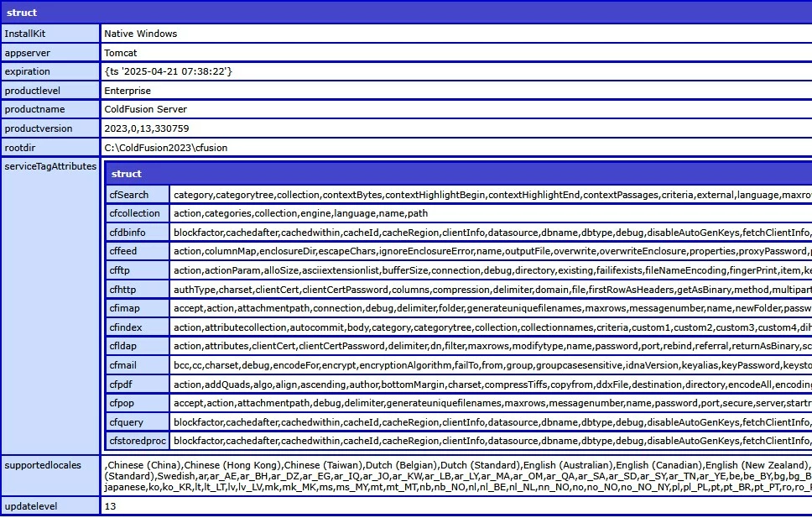This screenshot has width=812, height=518.
Task: Click the cfdbinfo attributes value
Action: coord(491,233)
